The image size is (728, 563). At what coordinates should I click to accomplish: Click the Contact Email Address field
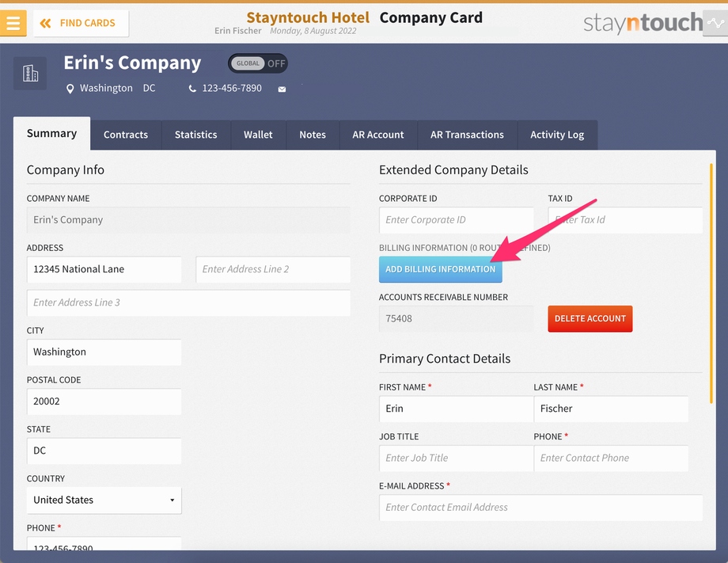tap(541, 508)
